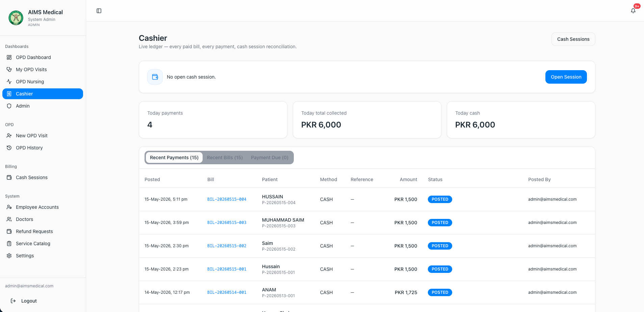Screen dimensions: 644x312
Task: Click the posted time 15-May-2026, 2:23 pm
Action: click(166, 269)
